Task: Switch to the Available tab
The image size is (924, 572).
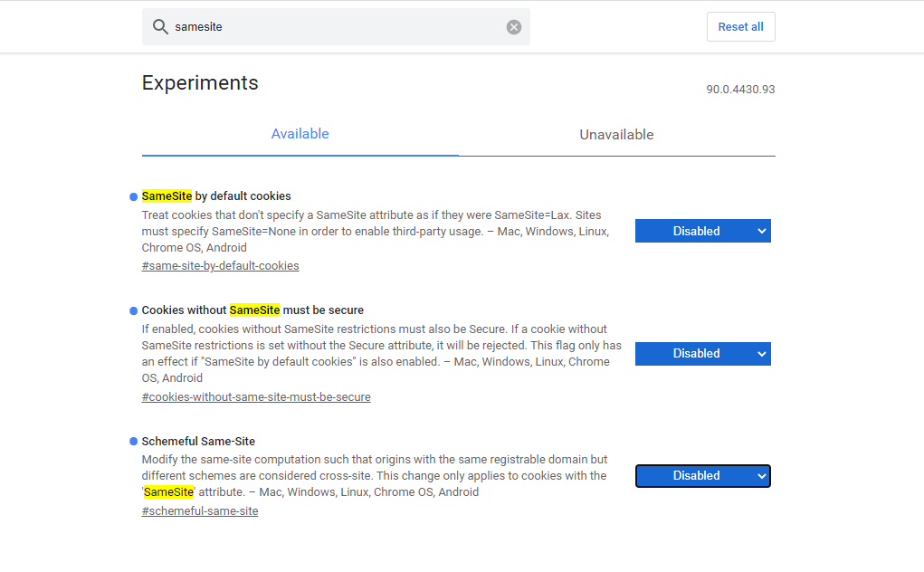Action: [x=300, y=134]
